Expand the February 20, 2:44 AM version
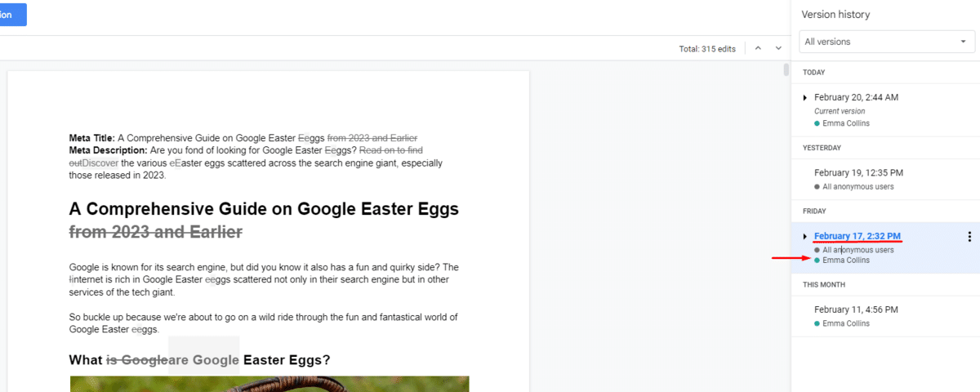Image resolution: width=980 pixels, height=392 pixels. tap(805, 98)
